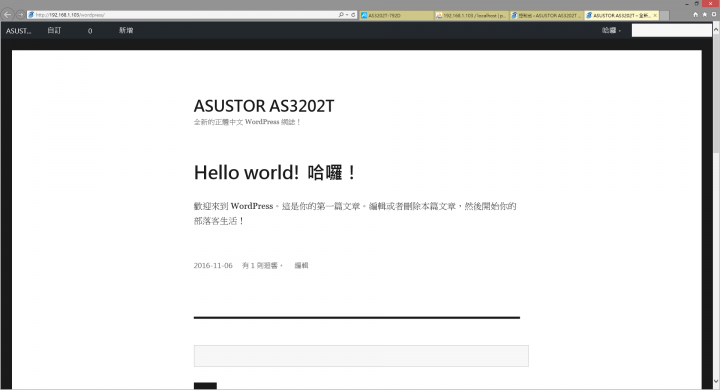720x390 pixels.
Task: Click the browser Home icon
Action: (696, 15)
